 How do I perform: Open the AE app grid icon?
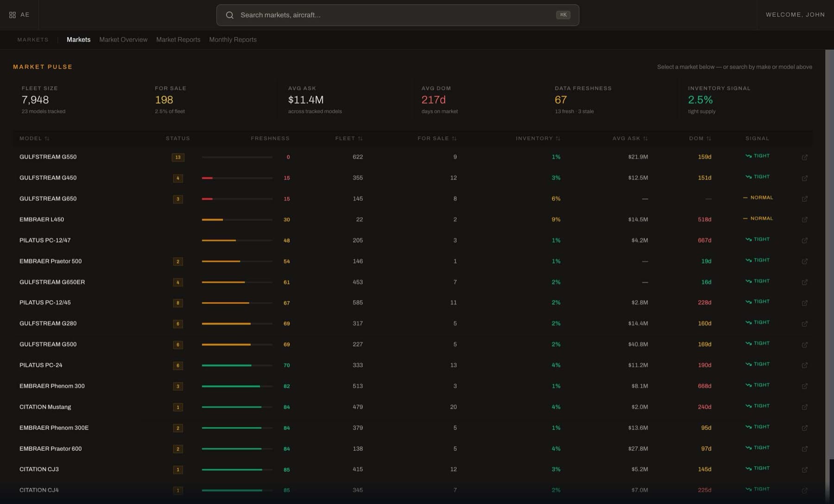pos(13,15)
